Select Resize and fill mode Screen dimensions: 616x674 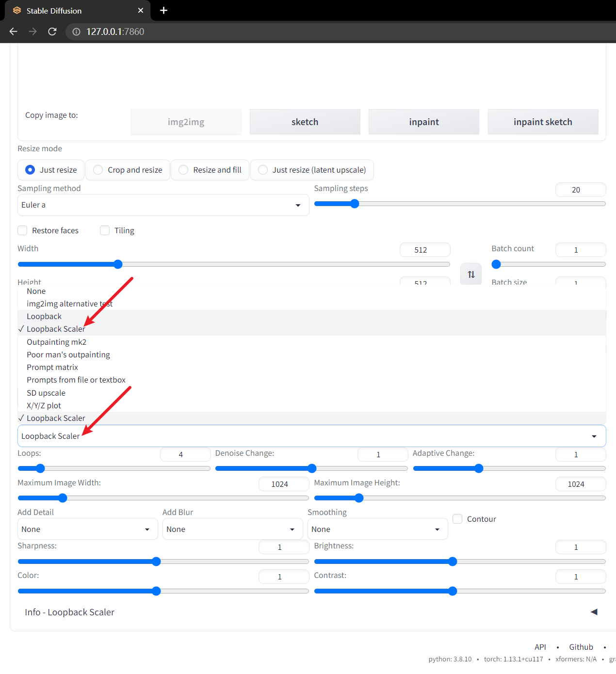(210, 170)
